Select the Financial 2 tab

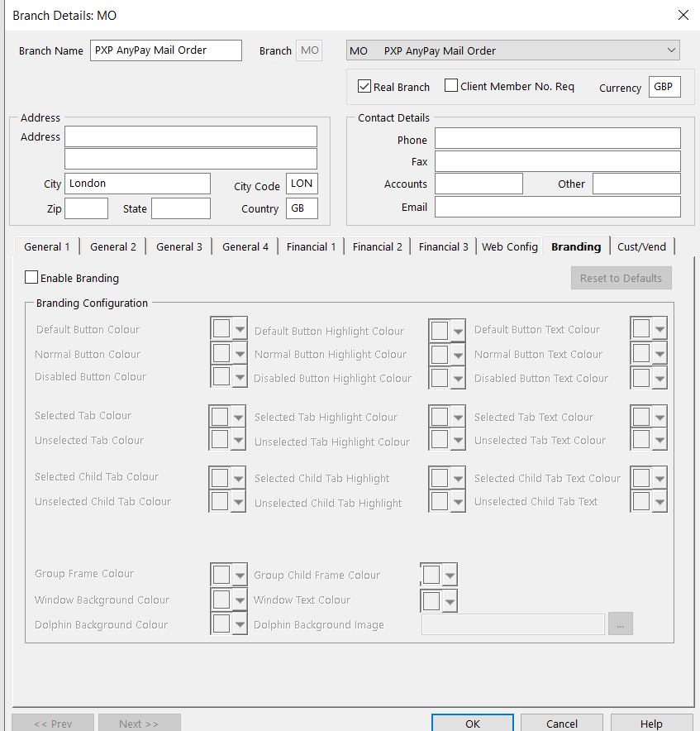coord(377,246)
